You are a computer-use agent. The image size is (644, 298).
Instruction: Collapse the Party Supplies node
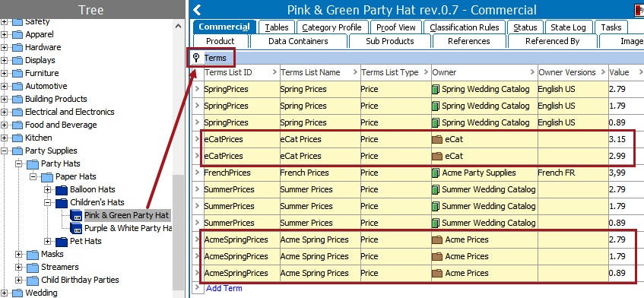pyautogui.click(x=5, y=151)
